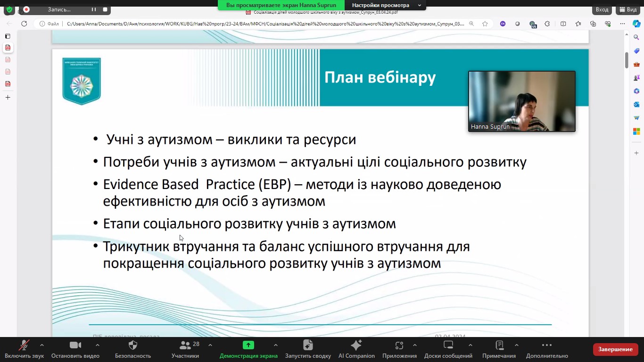This screenshot has height=362, width=644.
Task: Click the red Завершение button
Action: point(615,349)
